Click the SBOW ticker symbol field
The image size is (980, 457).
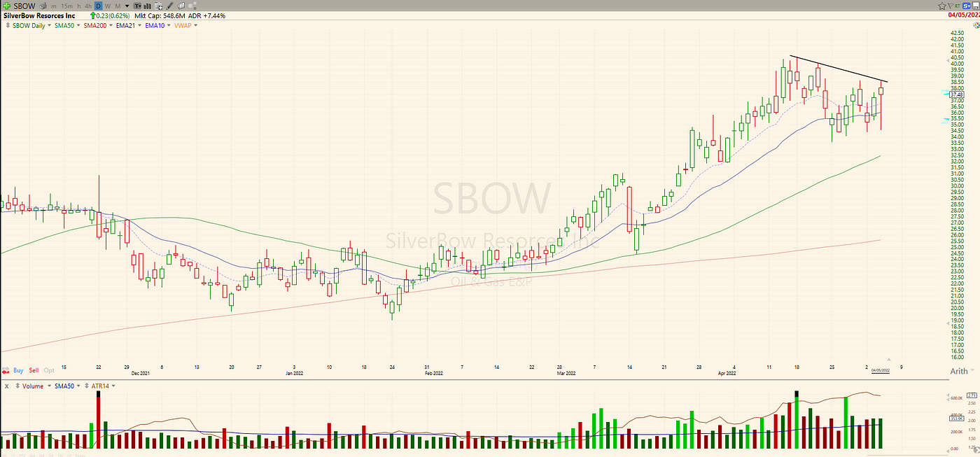(24, 6)
